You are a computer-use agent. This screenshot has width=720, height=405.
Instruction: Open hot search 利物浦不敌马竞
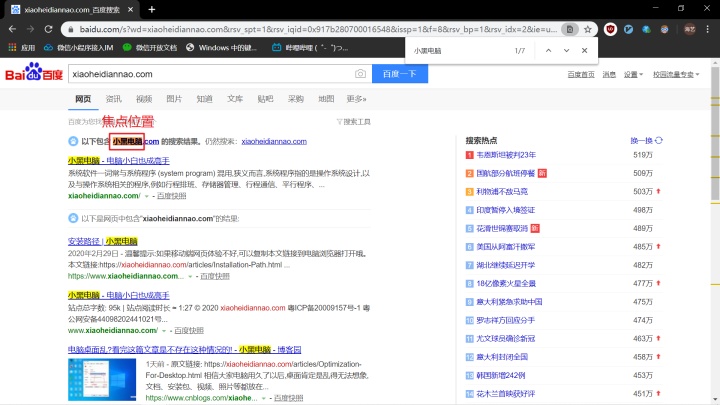(x=502, y=191)
